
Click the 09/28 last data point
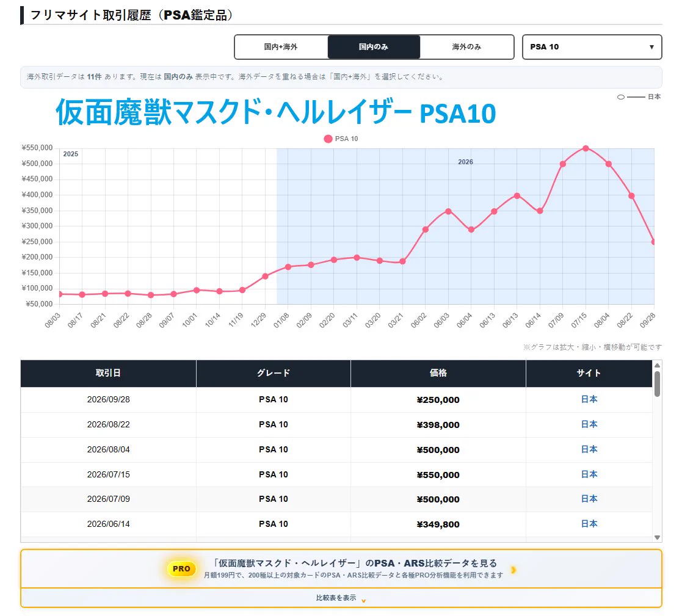point(653,242)
